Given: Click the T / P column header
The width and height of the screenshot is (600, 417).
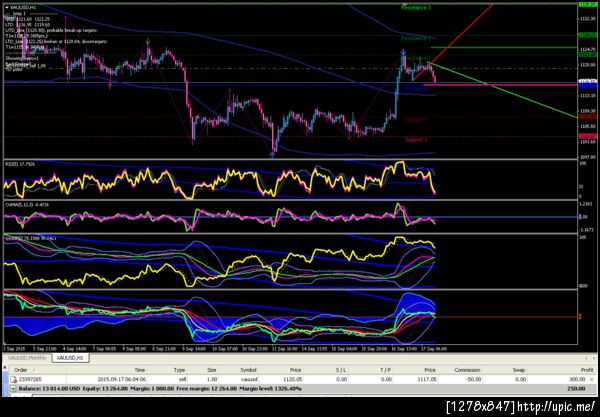Looking at the screenshot, I should pyautogui.click(x=386, y=370).
